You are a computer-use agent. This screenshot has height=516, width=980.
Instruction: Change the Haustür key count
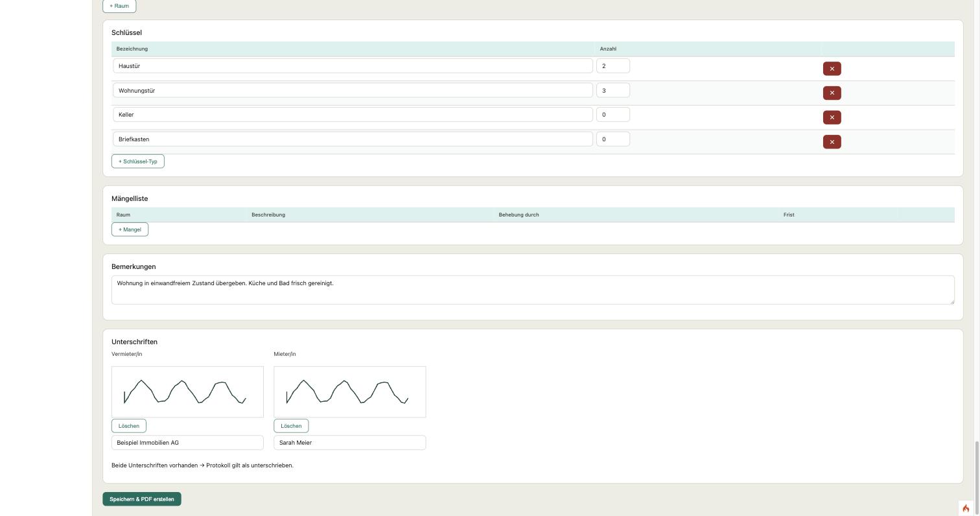point(613,66)
